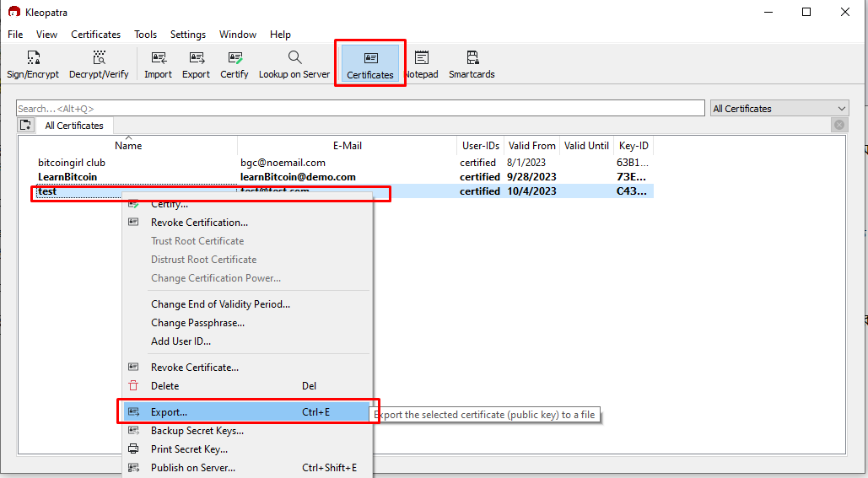Open the Settings menu

(x=187, y=35)
